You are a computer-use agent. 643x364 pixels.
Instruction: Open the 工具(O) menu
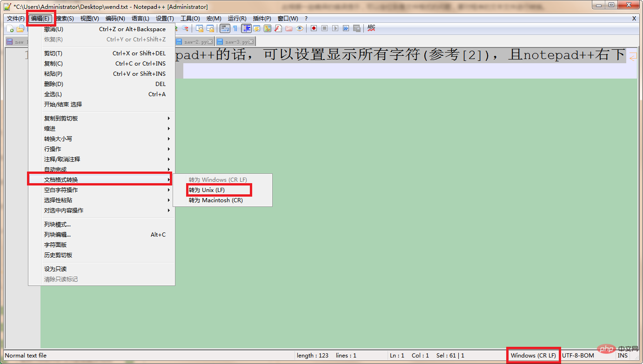pos(190,18)
